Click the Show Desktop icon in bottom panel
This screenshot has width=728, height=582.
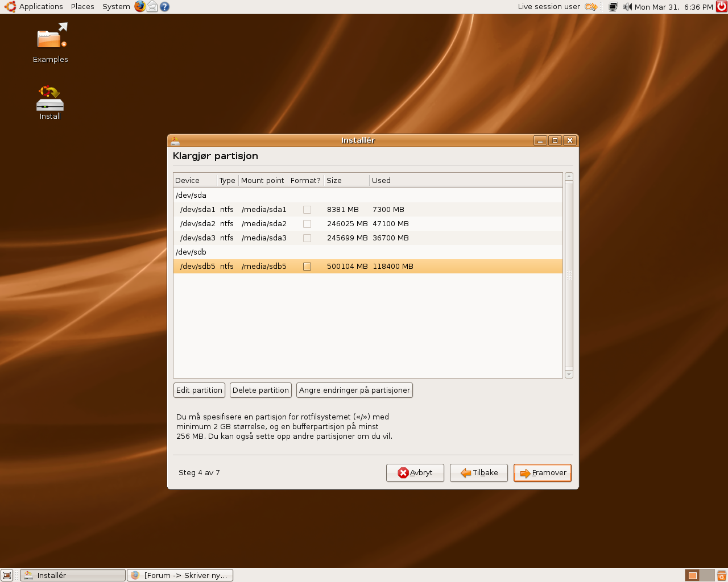click(x=7, y=575)
